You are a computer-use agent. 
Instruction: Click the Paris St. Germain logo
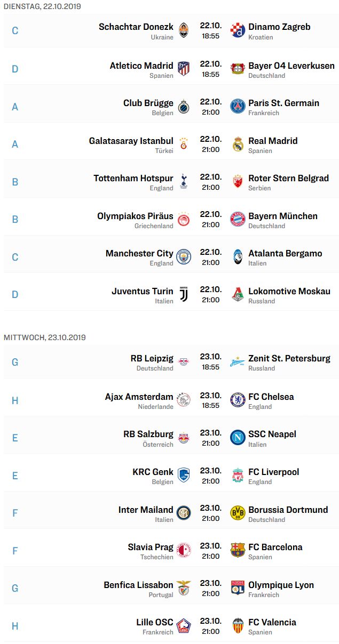[x=238, y=106]
